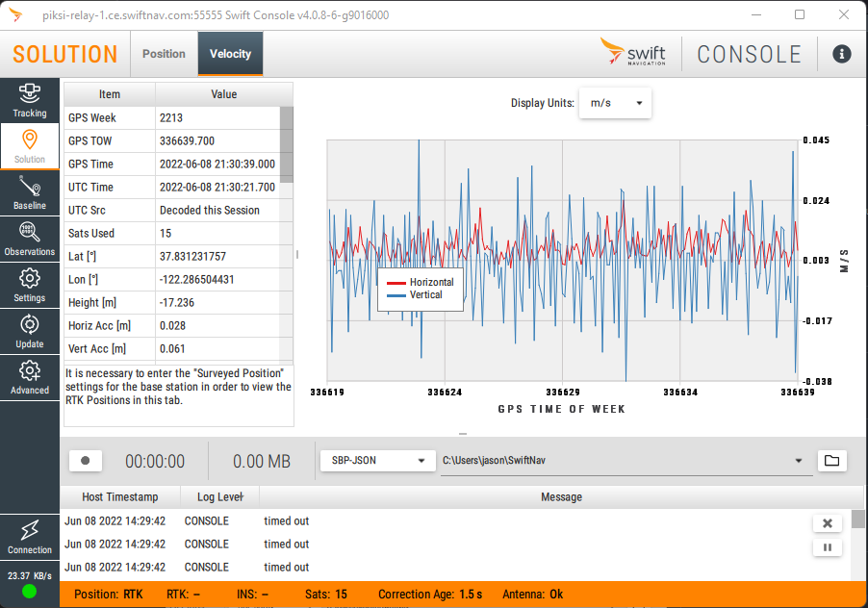Click 'Position: RTK' in status bar
This screenshot has height=608, width=868.
pyautogui.click(x=109, y=595)
